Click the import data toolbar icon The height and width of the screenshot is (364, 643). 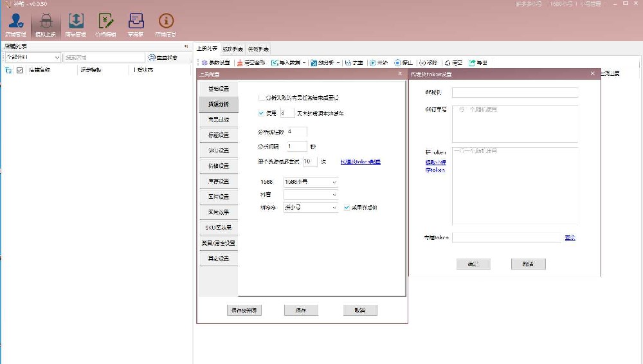(x=275, y=63)
